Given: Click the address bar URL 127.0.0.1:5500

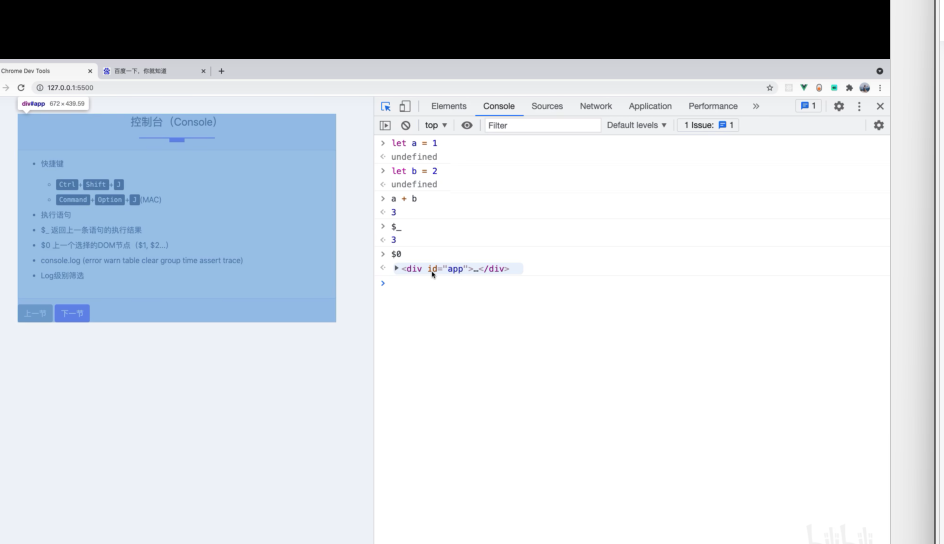Looking at the screenshot, I should 70,88.
